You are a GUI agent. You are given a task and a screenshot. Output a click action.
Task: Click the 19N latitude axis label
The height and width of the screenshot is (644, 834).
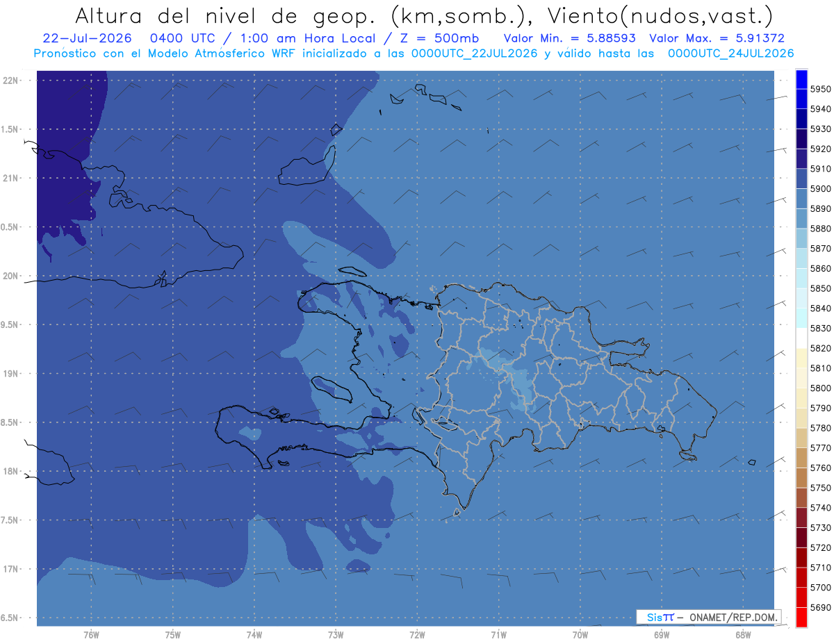10,373
